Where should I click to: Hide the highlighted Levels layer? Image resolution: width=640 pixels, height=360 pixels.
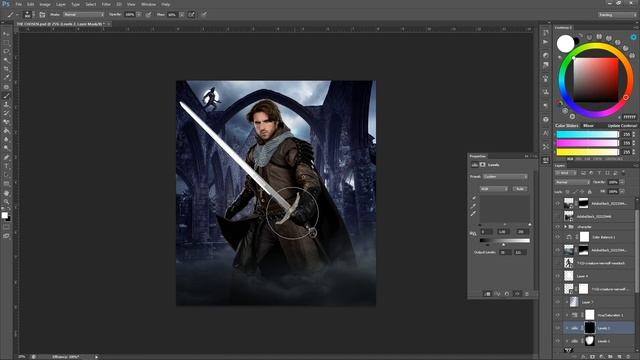(x=558, y=328)
